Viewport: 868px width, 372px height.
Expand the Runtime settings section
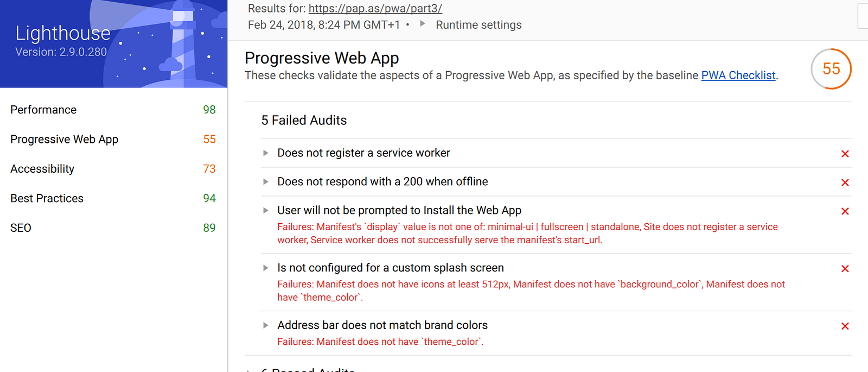coord(471,25)
